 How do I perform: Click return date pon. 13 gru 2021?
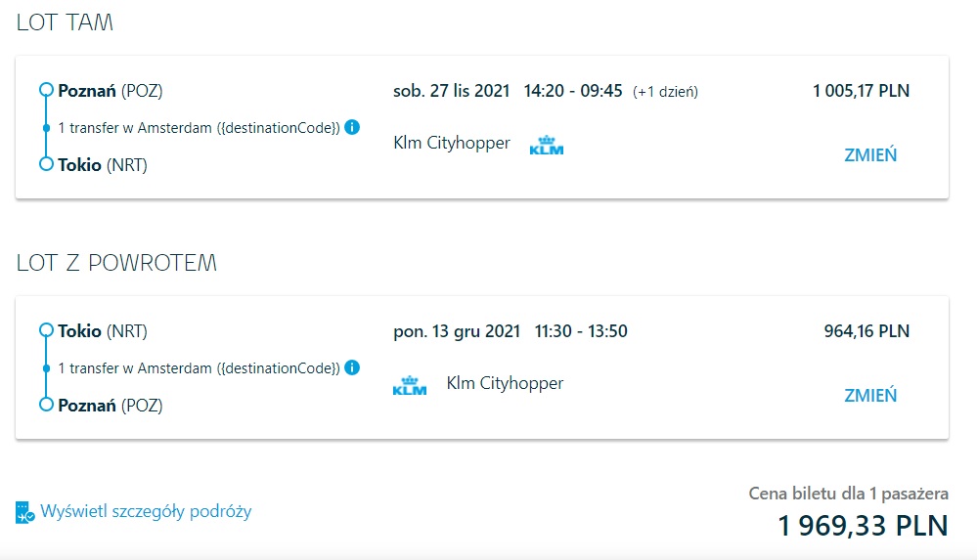pos(457,331)
